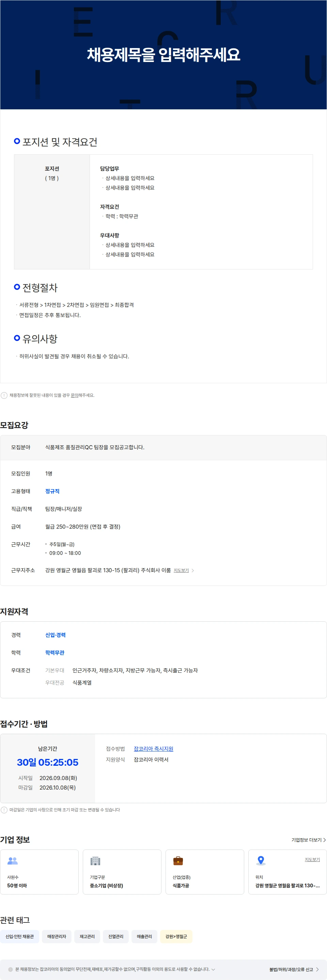The image size is (327, 980).
Task: Click the 주5일(월~금) work days text
Action: (x=62, y=544)
